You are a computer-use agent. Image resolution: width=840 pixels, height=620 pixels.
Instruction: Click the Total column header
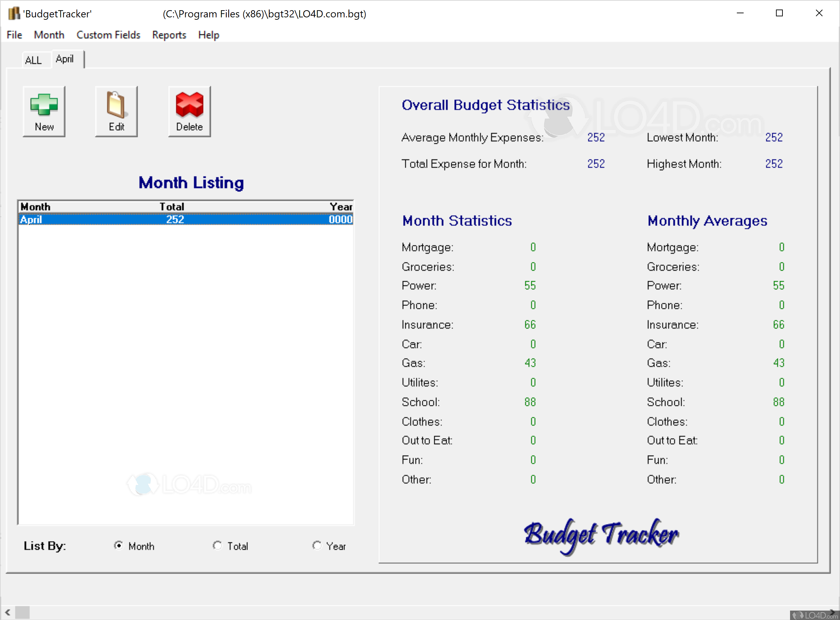click(172, 207)
